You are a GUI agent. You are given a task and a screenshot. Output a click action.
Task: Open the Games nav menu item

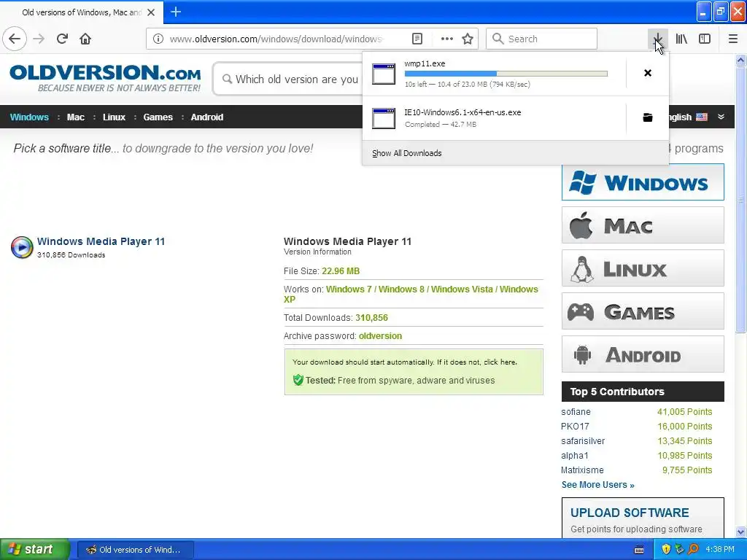click(158, 117)
